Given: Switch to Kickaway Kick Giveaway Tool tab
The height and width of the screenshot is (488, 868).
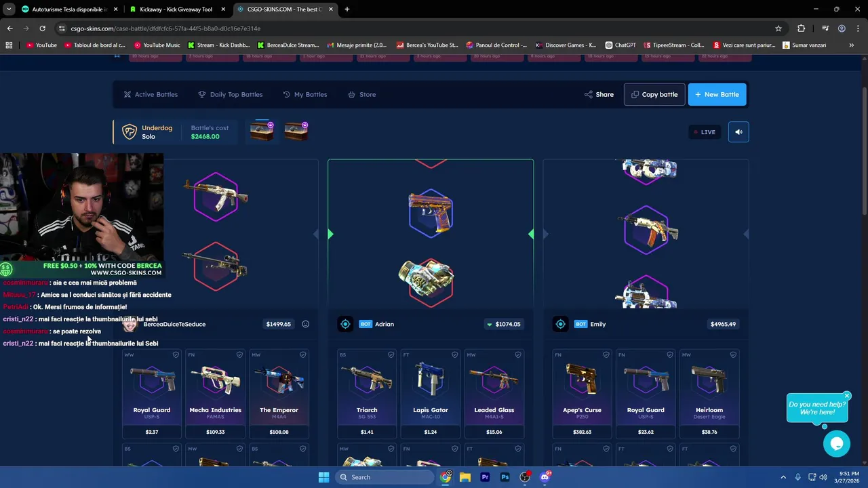Looking at the screenshot, I should point(176,9).
